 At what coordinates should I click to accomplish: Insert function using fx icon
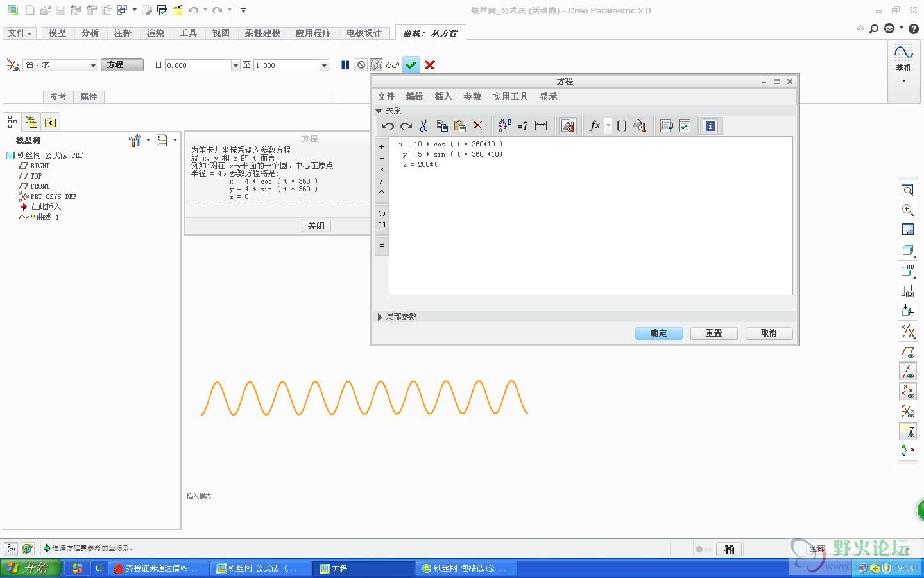click(x=594, y=126)
